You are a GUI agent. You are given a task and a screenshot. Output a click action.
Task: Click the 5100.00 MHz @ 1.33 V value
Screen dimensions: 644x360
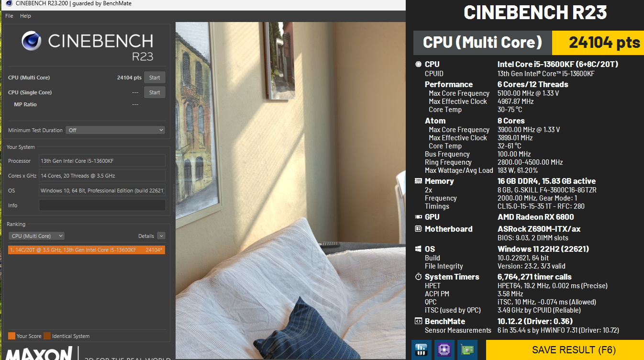pos(529,93)
